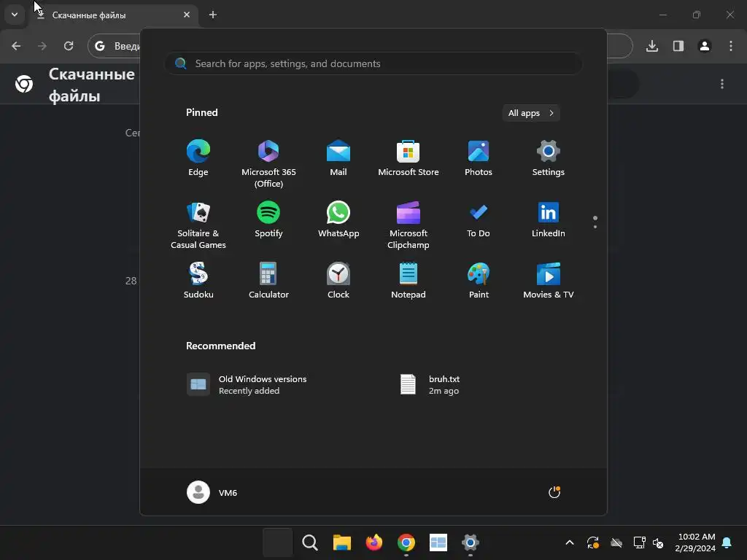Screen dimensions: 747x560
Task: Open WhatsApp
Action: coord(338,219)
